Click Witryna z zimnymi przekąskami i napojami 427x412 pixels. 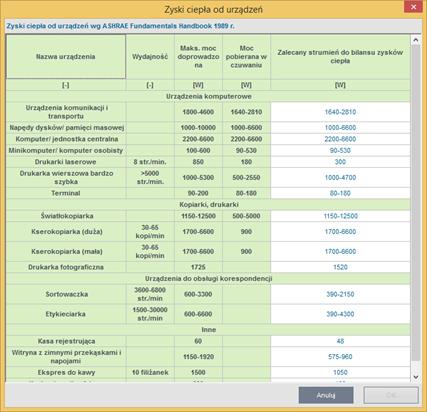(66, 357)
